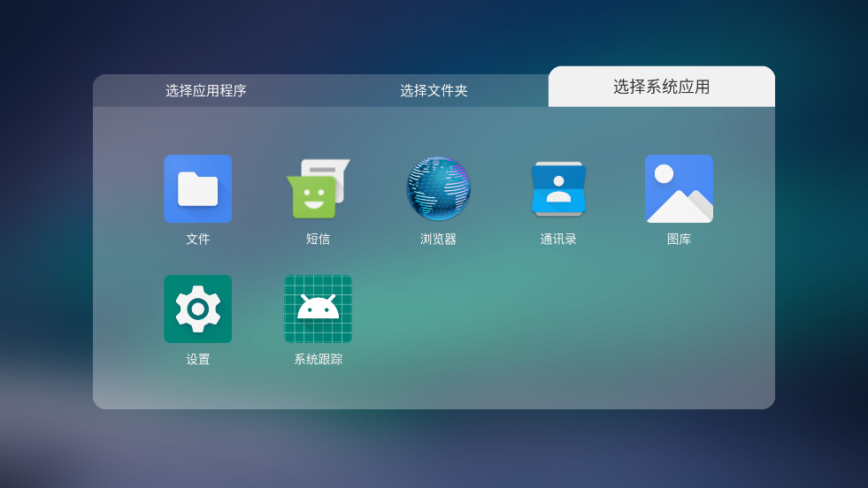
Task: Click the 系统跟踪 label text
Action: click(319, 359)
